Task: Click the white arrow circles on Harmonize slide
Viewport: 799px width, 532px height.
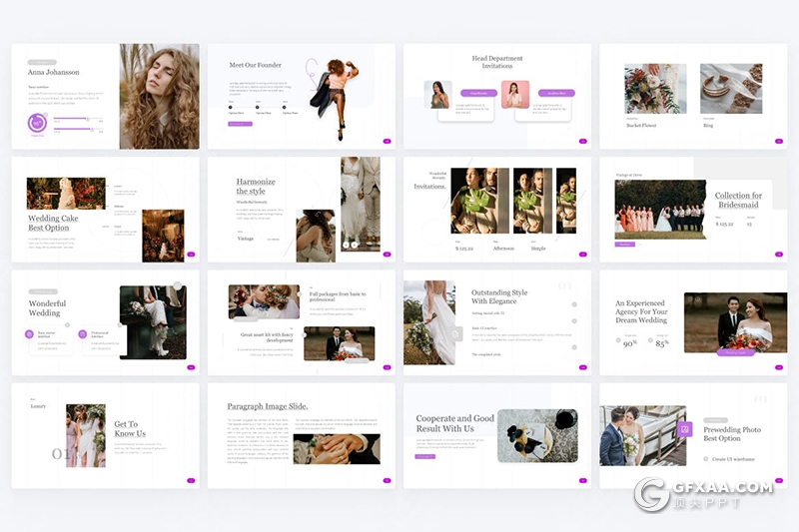Action: (350, 244)
